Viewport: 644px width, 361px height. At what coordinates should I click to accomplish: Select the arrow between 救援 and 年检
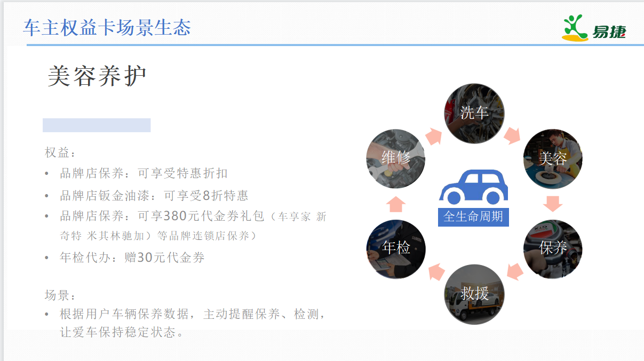tap(436, 271)
